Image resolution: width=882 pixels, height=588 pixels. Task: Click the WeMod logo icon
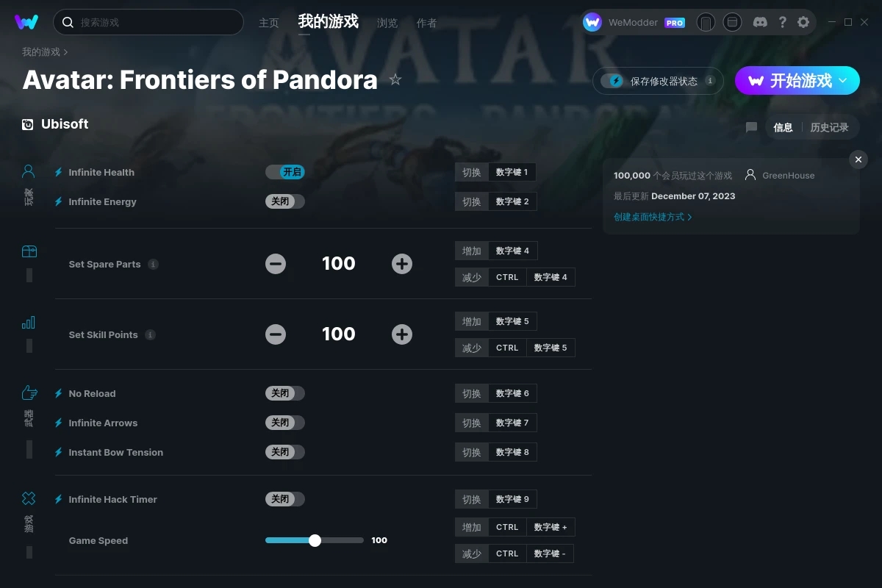point(26,22)
